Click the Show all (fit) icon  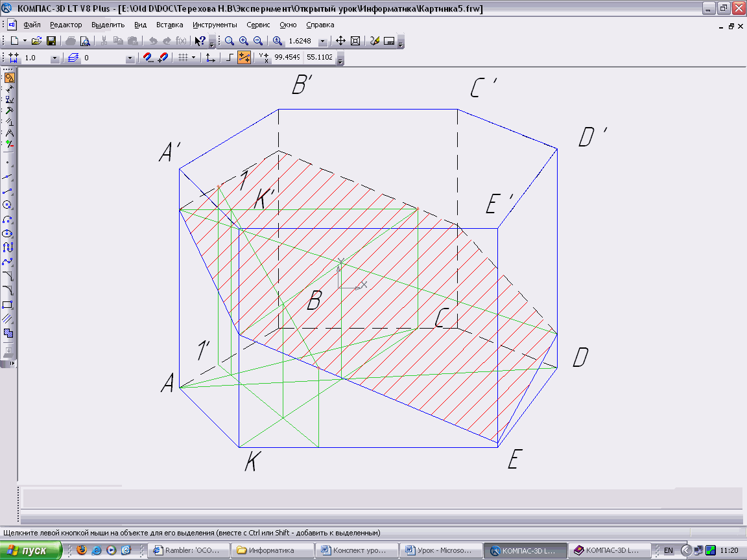pos(355,41)
